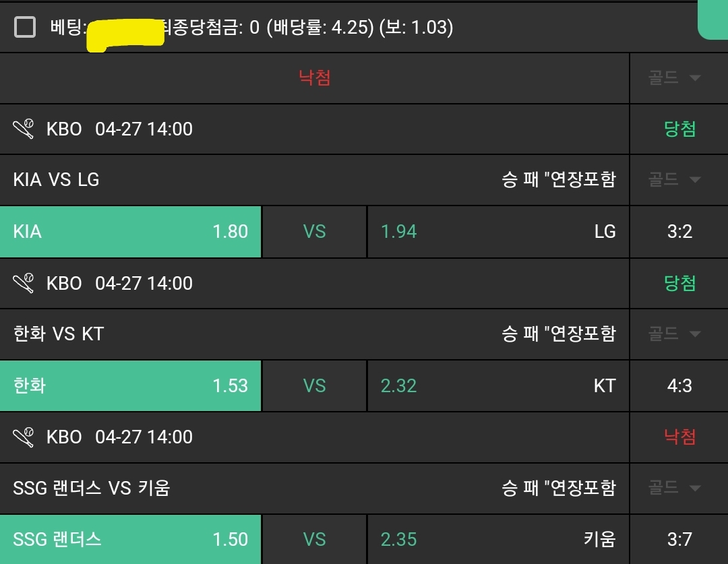Screen dimensions: 728x564
Task: Click baseball icon for KIA vs LG
Action: point(24,129)
